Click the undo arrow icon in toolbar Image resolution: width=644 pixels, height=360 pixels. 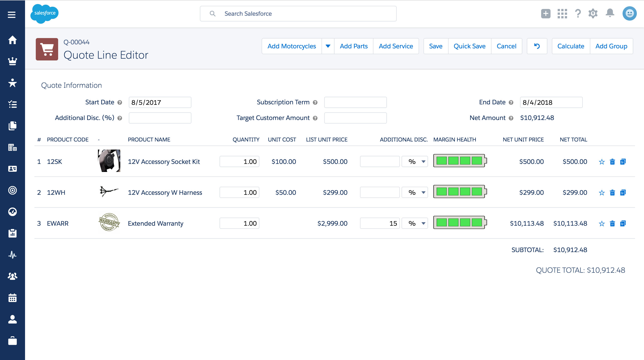pos(537,46)
